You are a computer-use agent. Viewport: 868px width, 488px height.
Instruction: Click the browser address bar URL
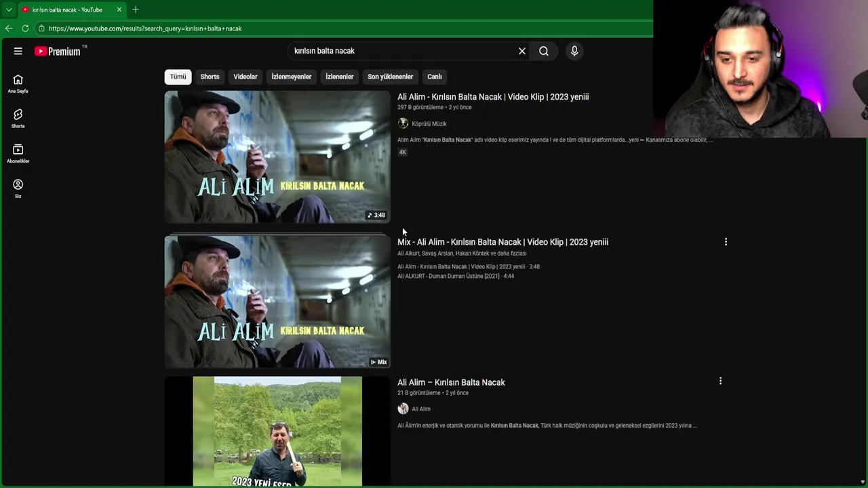145,28
